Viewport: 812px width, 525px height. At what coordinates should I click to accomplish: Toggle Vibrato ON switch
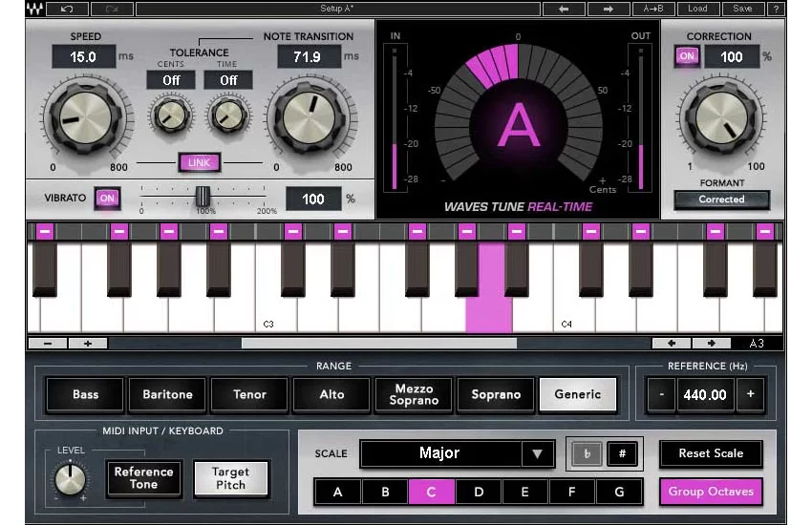click(107, 199)
